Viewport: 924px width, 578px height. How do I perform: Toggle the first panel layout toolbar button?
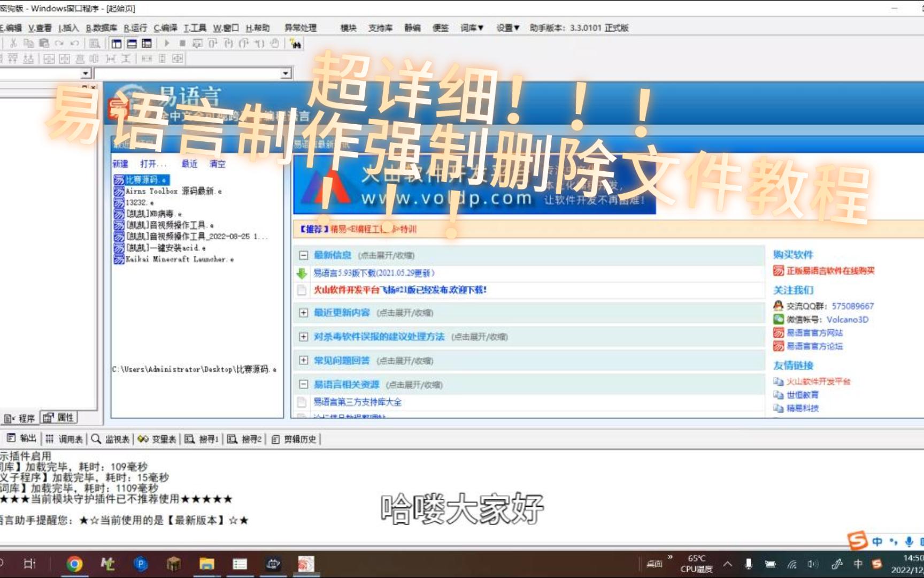[x=116, y=43]
